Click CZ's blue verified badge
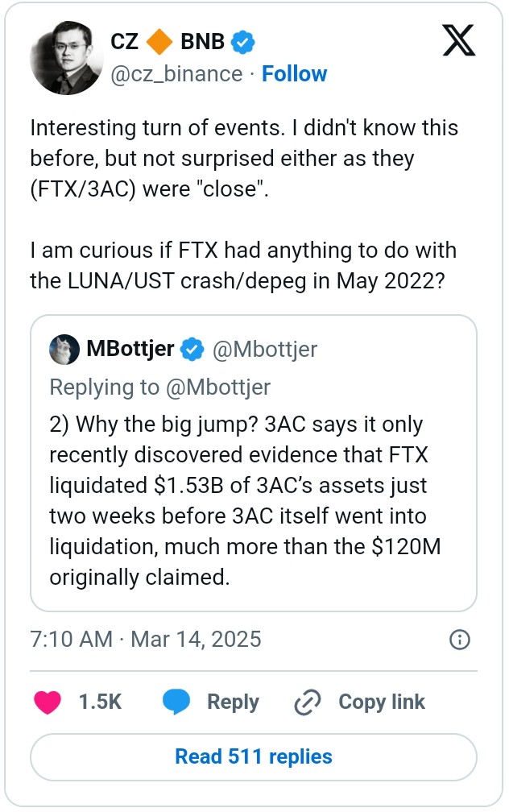Screen dimensions: 509x812 (244, 40)
